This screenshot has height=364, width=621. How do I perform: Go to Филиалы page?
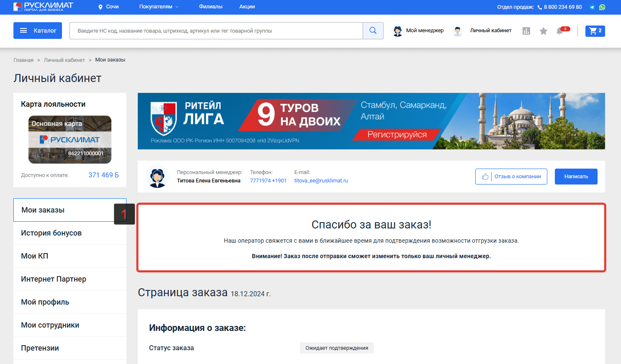click(x=211, y=7)
